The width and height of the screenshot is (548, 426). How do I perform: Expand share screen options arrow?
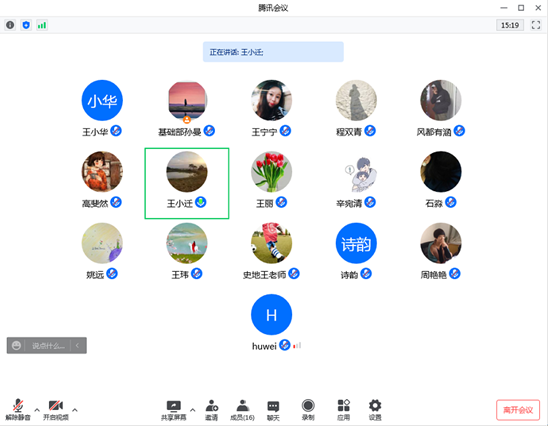[x=193, y=410]
